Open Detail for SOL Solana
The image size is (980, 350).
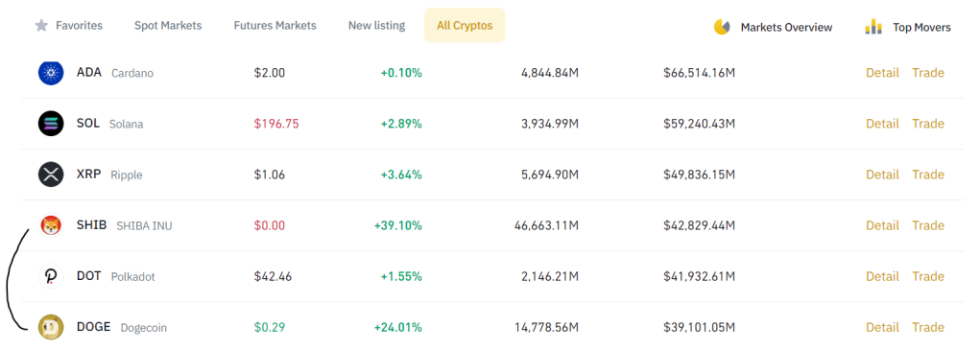(882, 124)
